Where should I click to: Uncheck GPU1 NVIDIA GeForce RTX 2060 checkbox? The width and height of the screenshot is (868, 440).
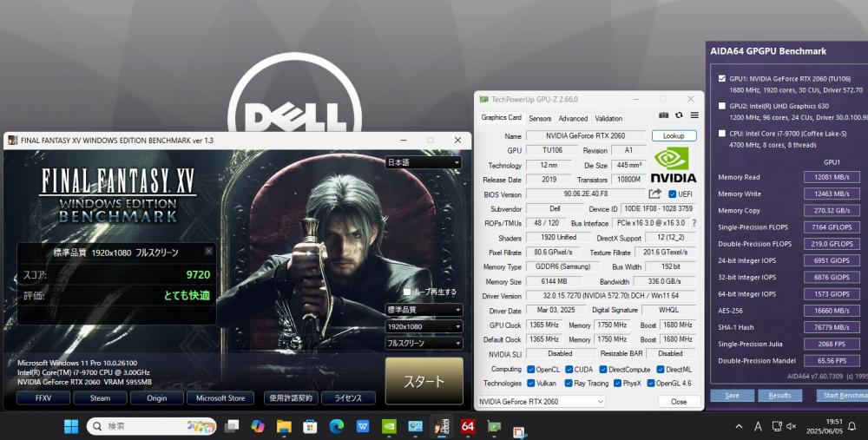pyautogui.click(x=722, y=79)
